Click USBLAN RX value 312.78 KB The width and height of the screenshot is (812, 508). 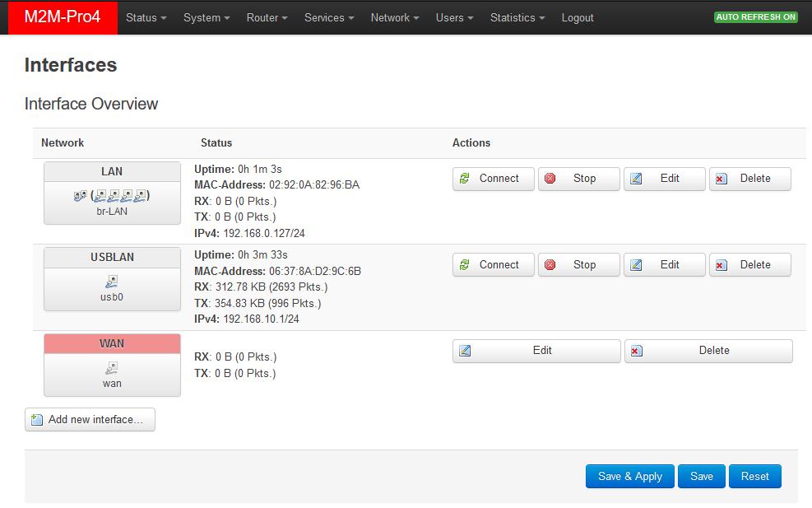[240, 287]
